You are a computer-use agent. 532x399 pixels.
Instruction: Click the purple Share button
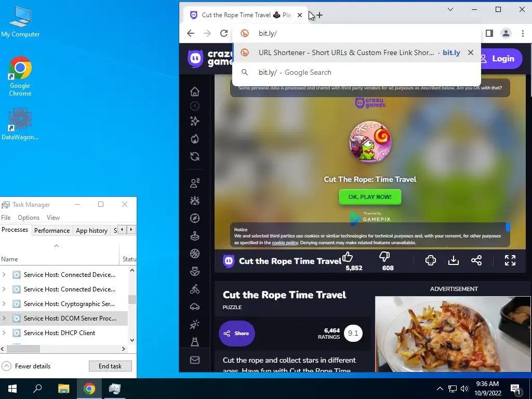point(236,333)
